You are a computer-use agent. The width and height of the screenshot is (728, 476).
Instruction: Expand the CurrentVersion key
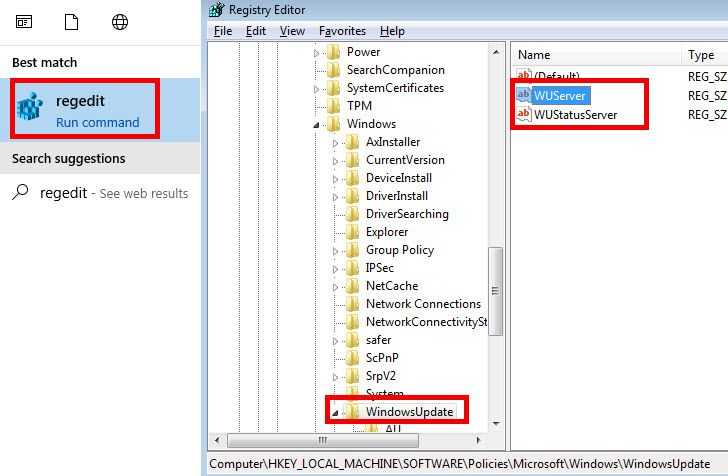pos(335,161)
